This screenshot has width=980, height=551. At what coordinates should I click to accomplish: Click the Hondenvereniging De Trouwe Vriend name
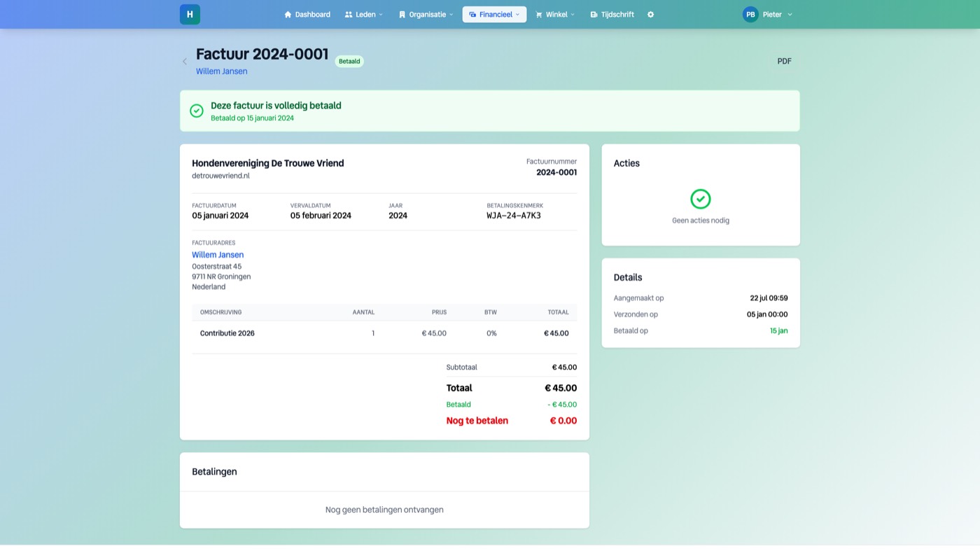click(x=268, y=163)
